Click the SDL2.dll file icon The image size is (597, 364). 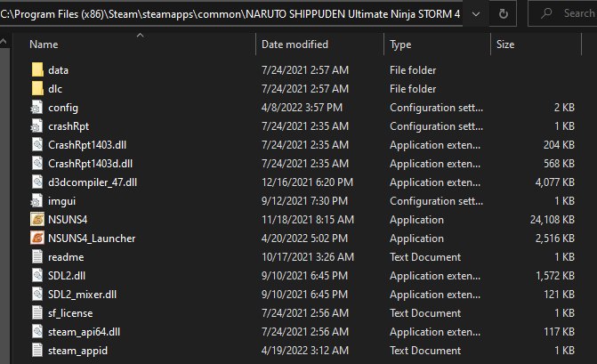(37, 275)
